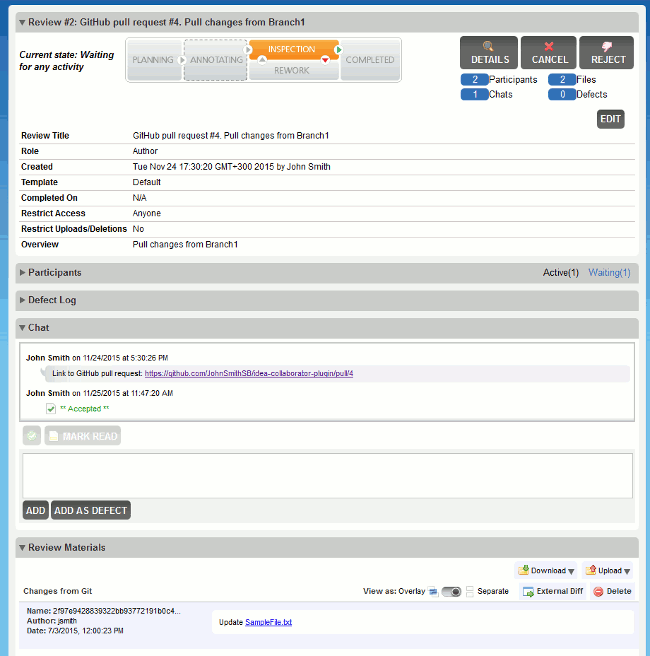
Task: Click the red down arrow to Rework
Action: click(325, 60)
